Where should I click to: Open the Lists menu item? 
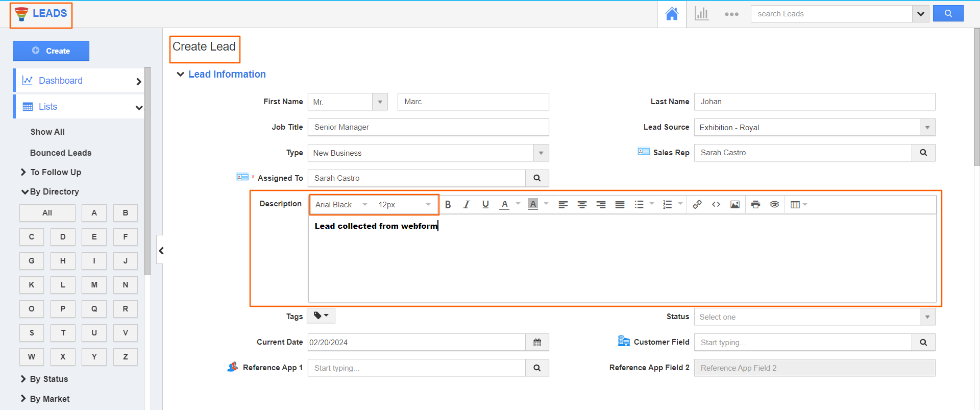coord(80,107)
